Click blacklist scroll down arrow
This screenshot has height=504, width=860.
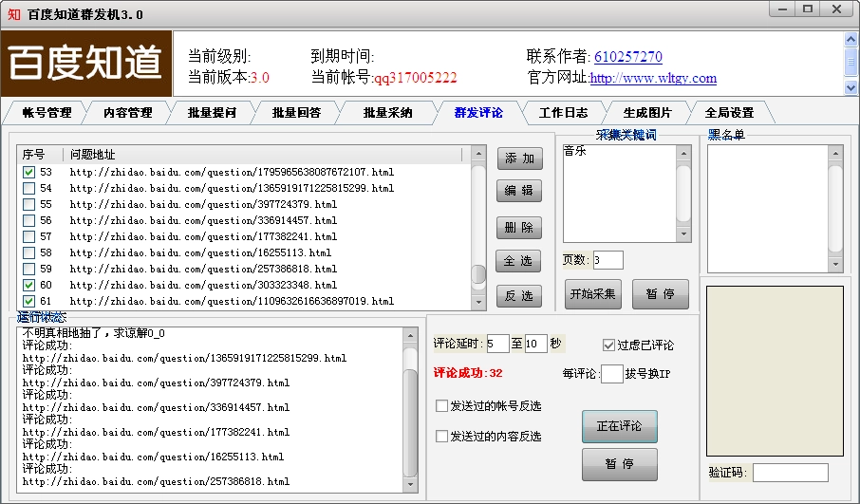[x=835, y=265]
